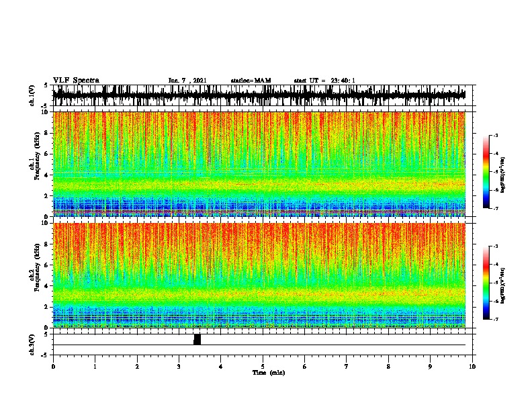Click time axis tick label "6"
The image size is (532, 411).
305,366
